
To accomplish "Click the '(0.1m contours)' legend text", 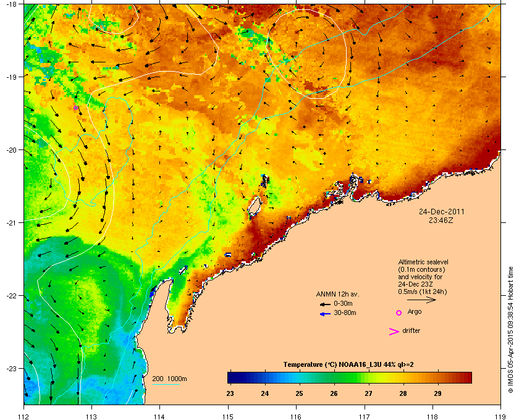I will point(421,269).
